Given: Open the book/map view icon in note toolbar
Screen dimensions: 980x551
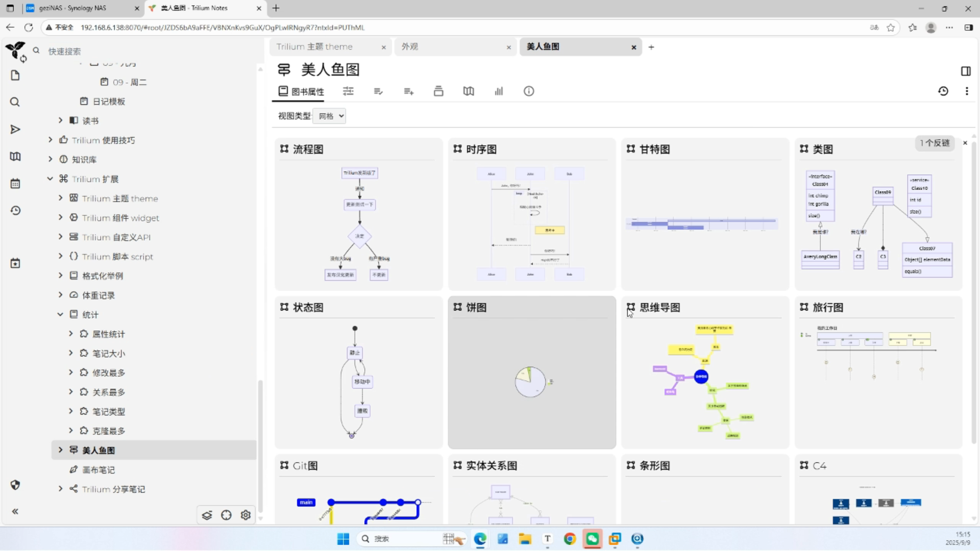Looking at the screenshot, I should 469,91.
